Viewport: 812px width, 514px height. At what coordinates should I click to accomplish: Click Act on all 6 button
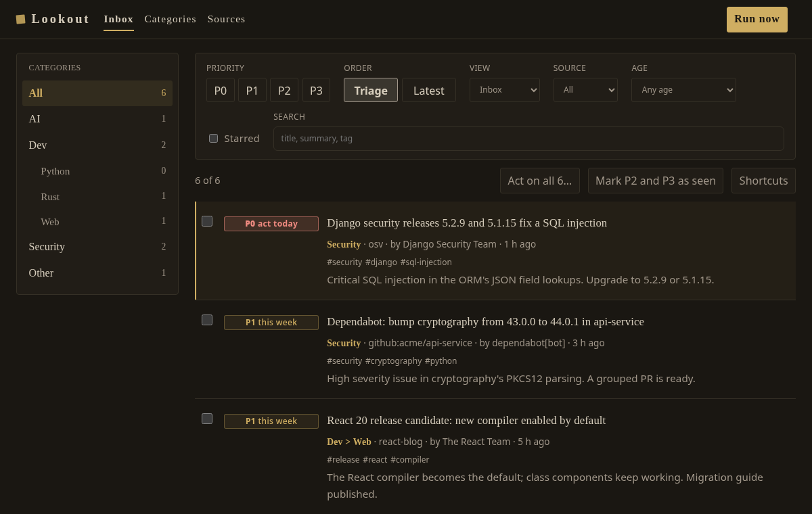(540, 181)
